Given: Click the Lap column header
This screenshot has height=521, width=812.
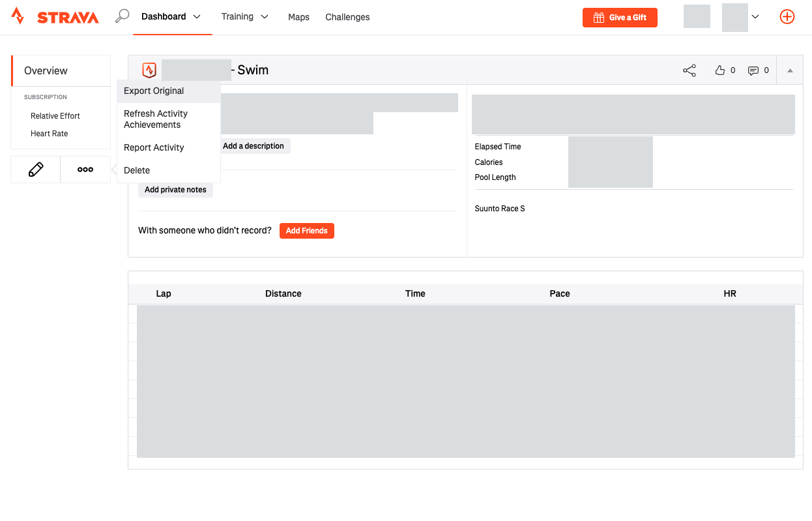Looking at the screenshot, I should pos(164,294).
